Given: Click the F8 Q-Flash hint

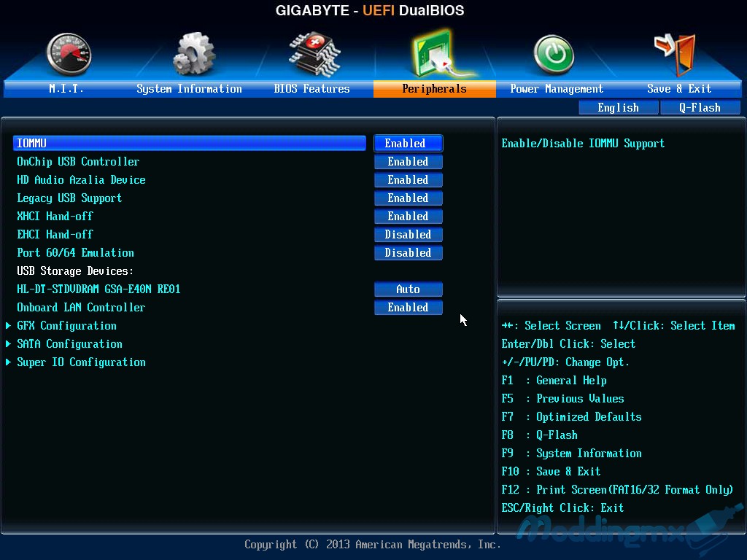Looking at the screenshot, I should pyautogui.click(x=539, y=435).
